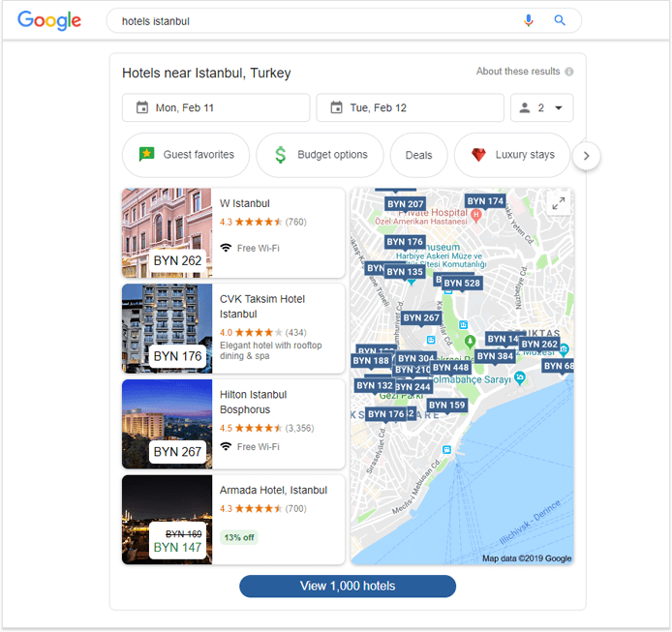Click the BYN 267 map price pin

click(421, 317)
